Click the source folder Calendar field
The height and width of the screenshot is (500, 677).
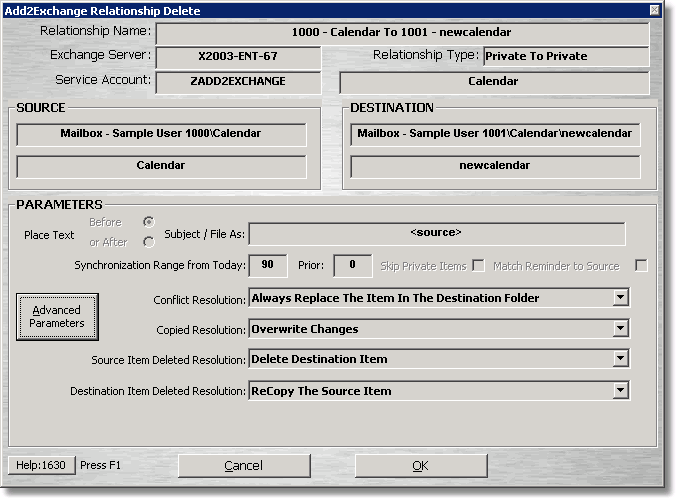click(161, 166)
